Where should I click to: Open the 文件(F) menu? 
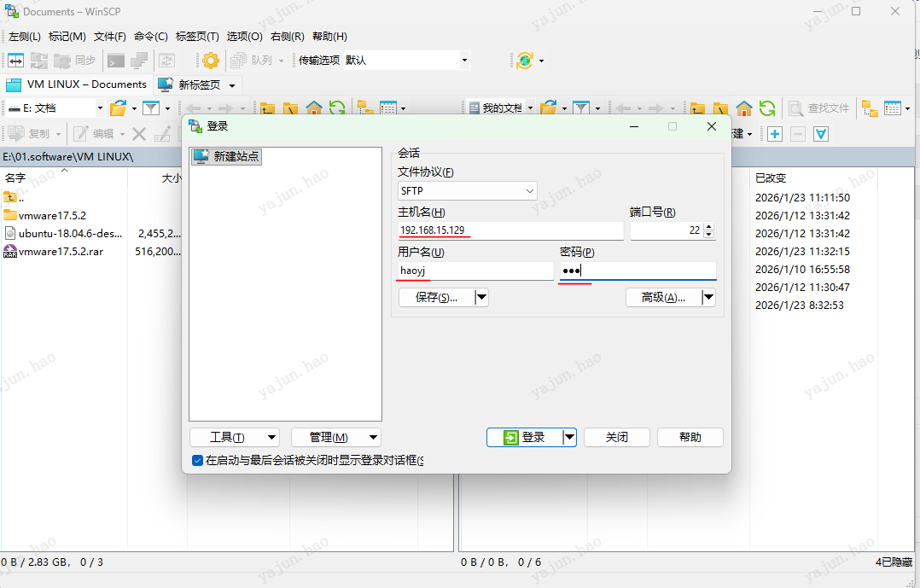pyautogui.click(x=110, y=37)
